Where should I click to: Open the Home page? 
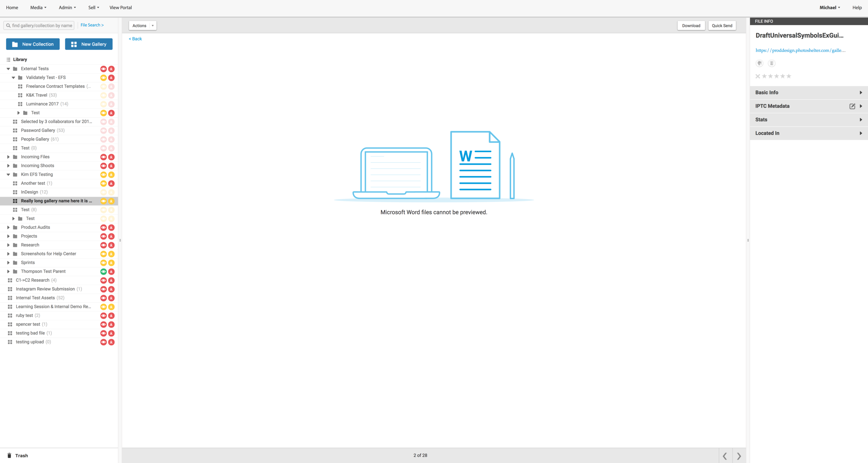click(12, 8)
